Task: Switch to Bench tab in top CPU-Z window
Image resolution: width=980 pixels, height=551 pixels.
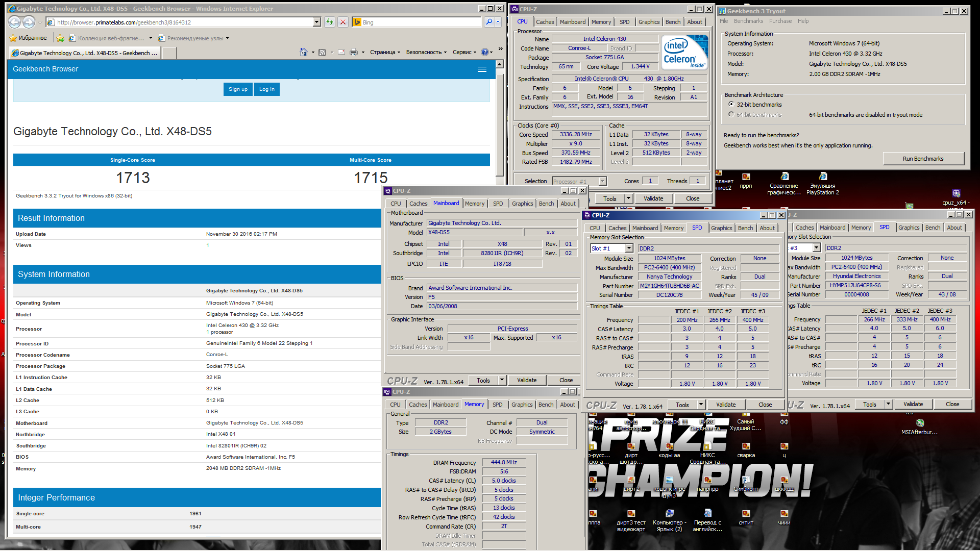Action: 673,22
